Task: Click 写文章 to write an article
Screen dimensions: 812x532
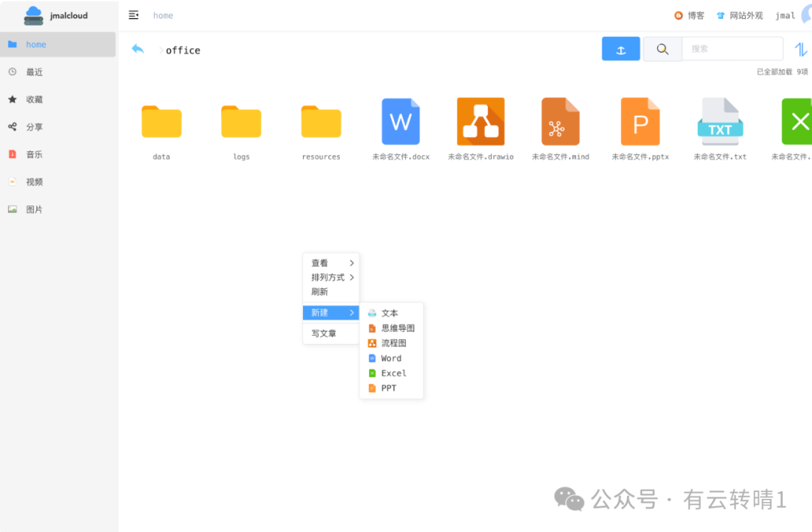Action: [324, 333]
